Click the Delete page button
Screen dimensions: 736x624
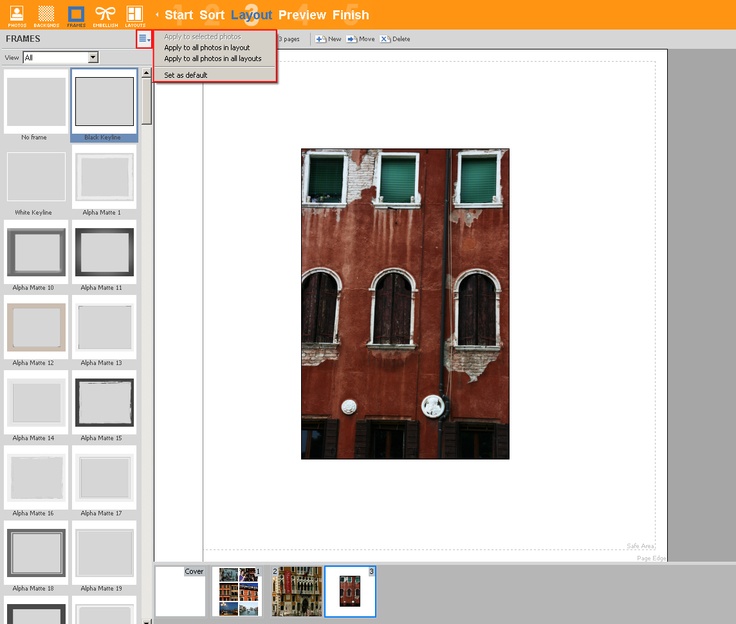[x=395, y=39]
